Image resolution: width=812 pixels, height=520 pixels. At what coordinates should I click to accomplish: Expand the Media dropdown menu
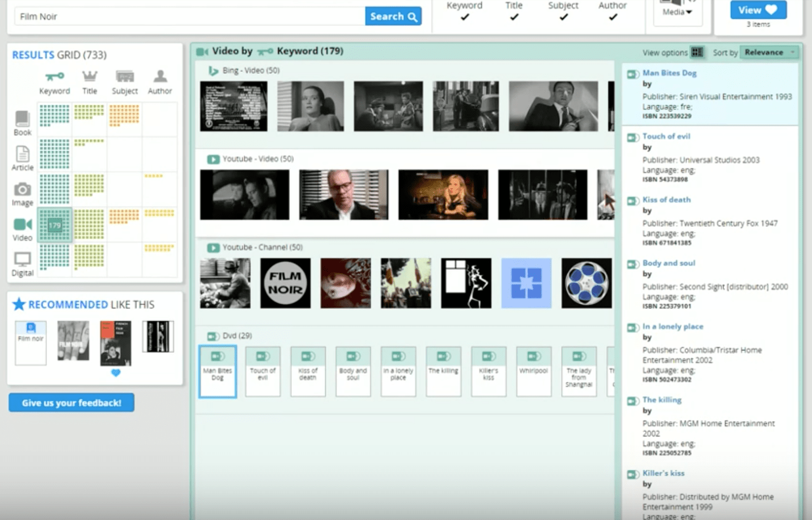(x=677, y=12)
